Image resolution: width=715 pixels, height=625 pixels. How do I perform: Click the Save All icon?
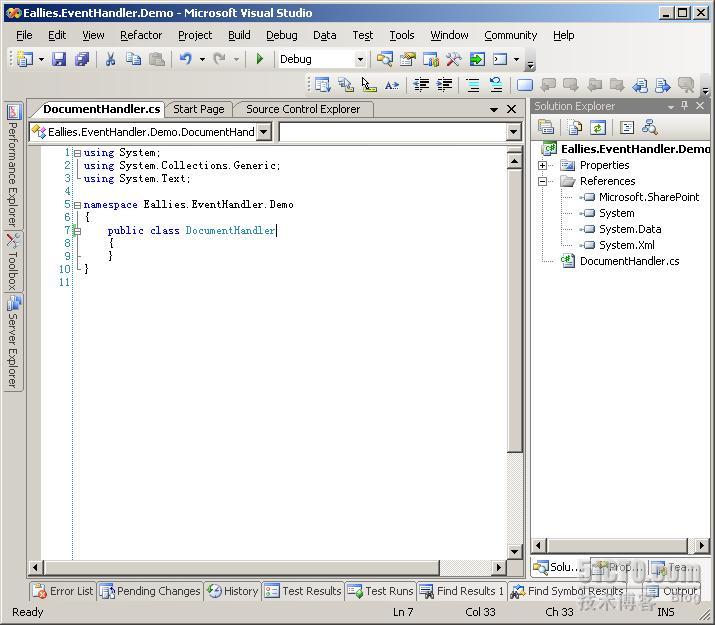(82, 59)
